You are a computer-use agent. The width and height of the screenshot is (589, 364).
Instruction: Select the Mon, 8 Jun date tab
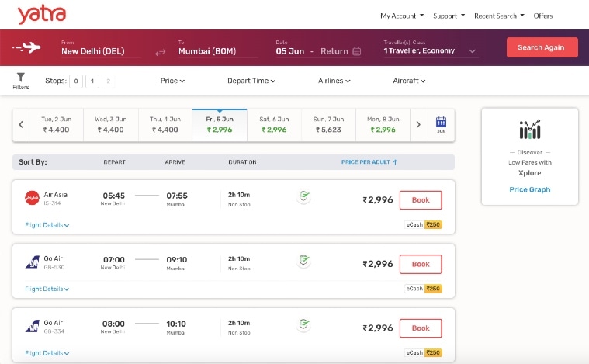(x=383, y=125)
